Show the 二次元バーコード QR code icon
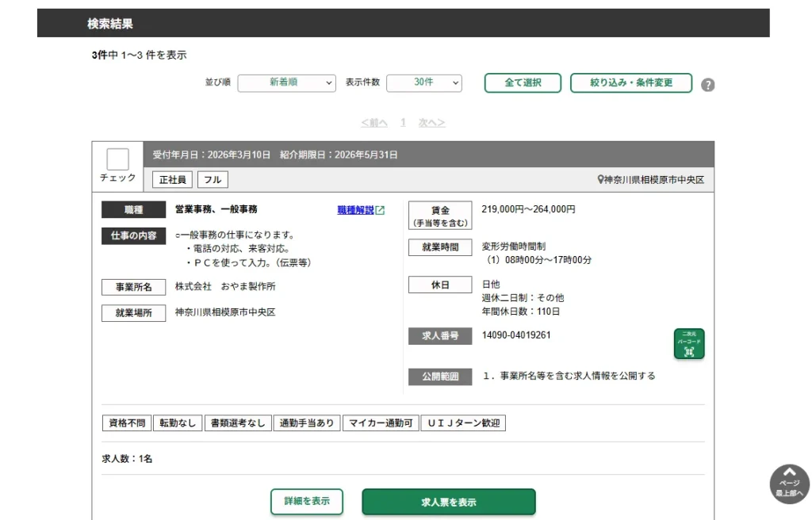Image resolution: width=812 pixels, height=520 pixels. coord(689,343)
